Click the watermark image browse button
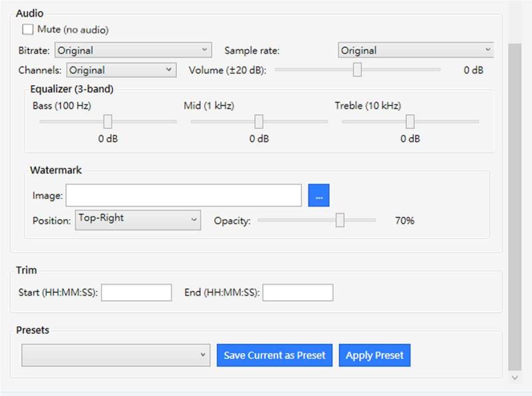532x396 pixels. (x=319, y=195)
